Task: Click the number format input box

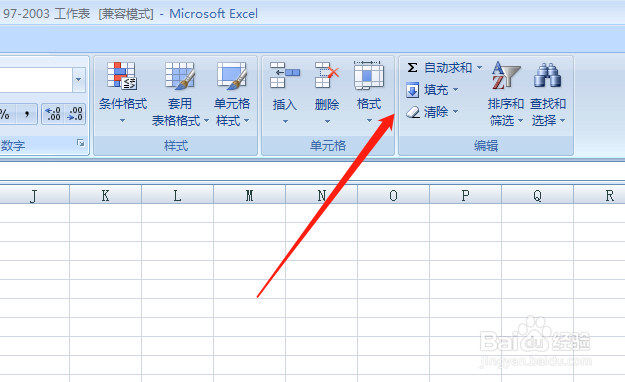Action: (36, 79)
